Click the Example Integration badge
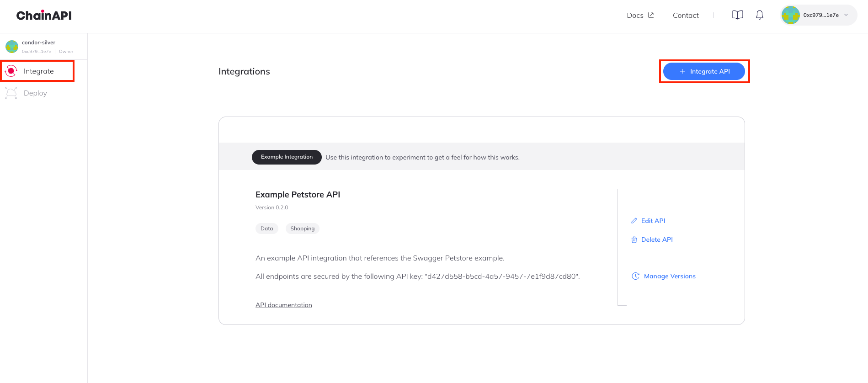Screen dimensions: 868x383 pos(287,157)
